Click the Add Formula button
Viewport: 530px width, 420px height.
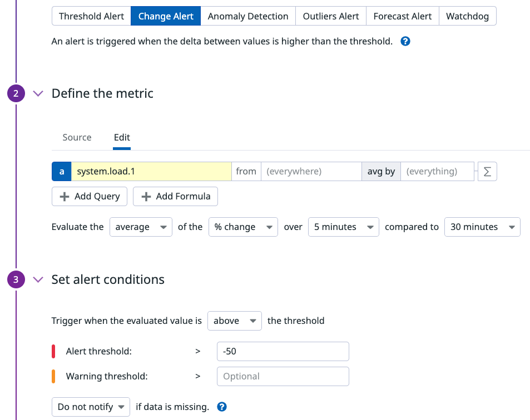[175, 196]
